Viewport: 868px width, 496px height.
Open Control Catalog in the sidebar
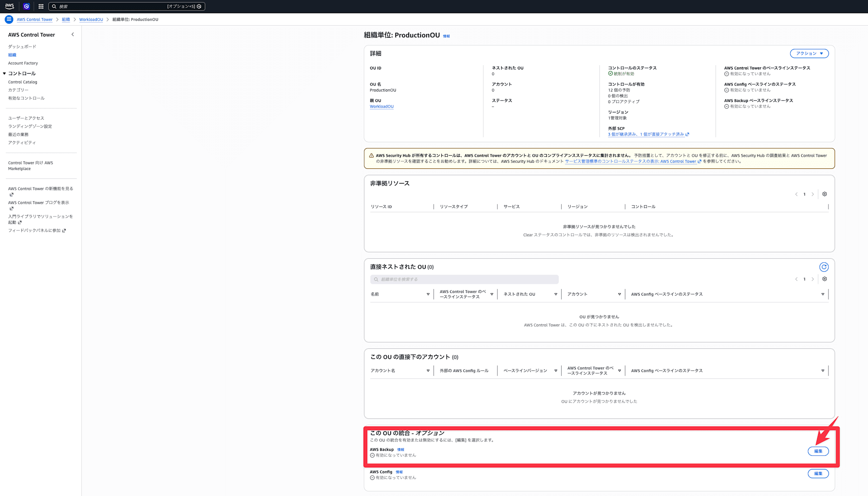click(23, 82)
